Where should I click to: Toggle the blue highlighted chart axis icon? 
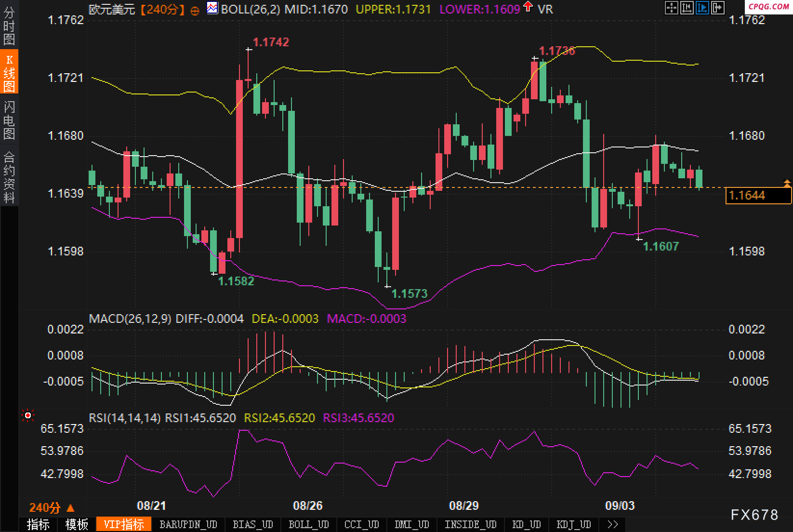pos(702,8)
